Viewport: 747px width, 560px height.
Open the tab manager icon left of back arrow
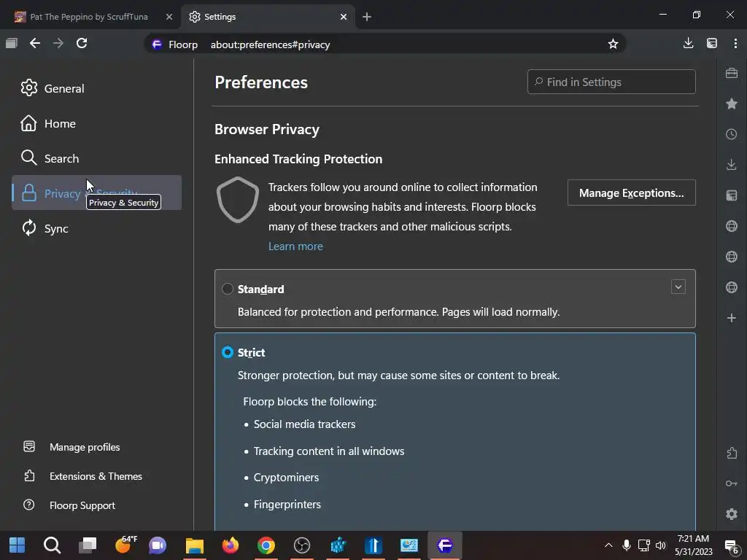(12, 43)
